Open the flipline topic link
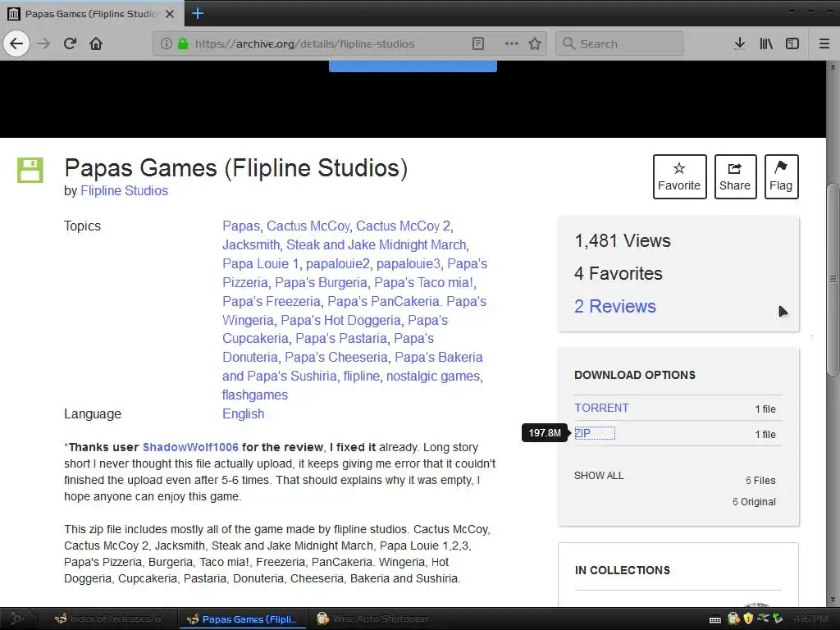Image resolution: width=840 pixels, height=630 pixels. point(361,376)
